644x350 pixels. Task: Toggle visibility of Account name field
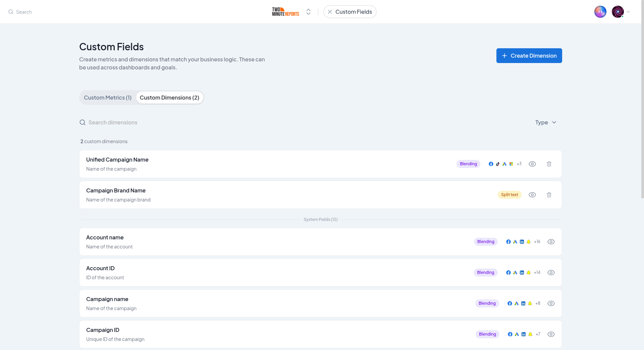coord(551,242)
